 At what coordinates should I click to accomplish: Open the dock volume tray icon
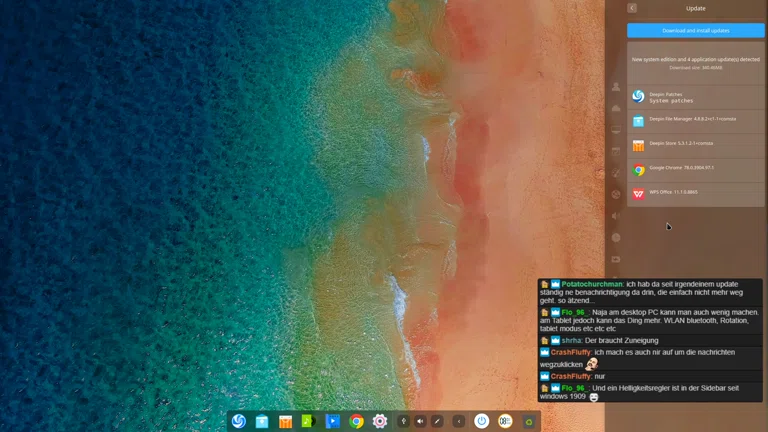coord(420,421)
